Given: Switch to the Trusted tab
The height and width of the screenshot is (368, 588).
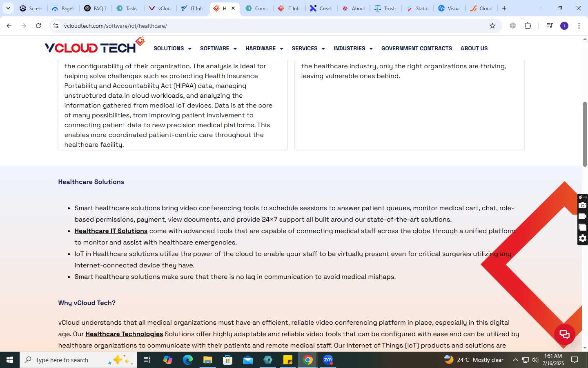Looking at the screenshot, I should point(385,8).
